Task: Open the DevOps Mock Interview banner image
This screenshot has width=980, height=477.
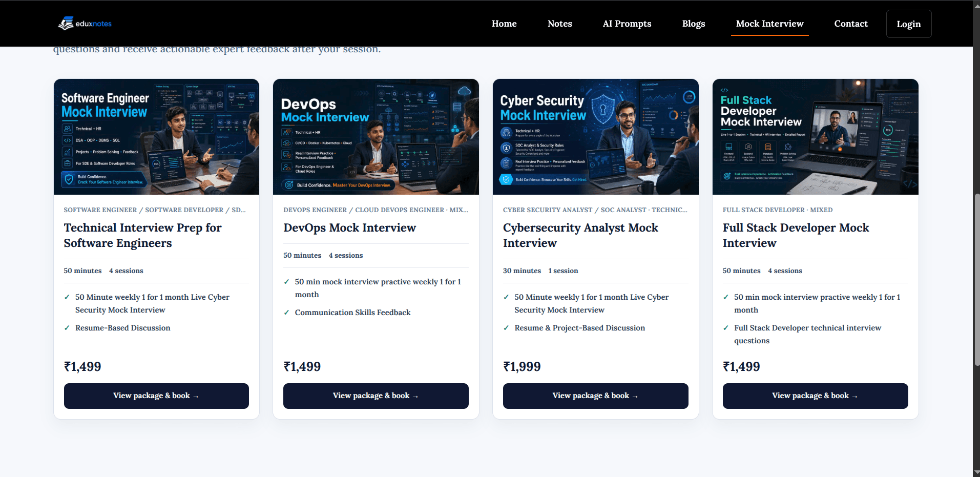Action: tap(376, 137)
